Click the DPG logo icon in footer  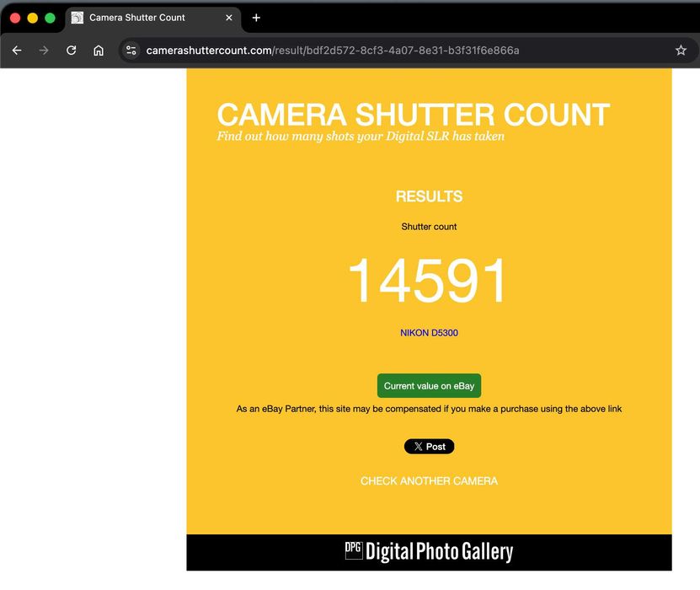point(354,550)
